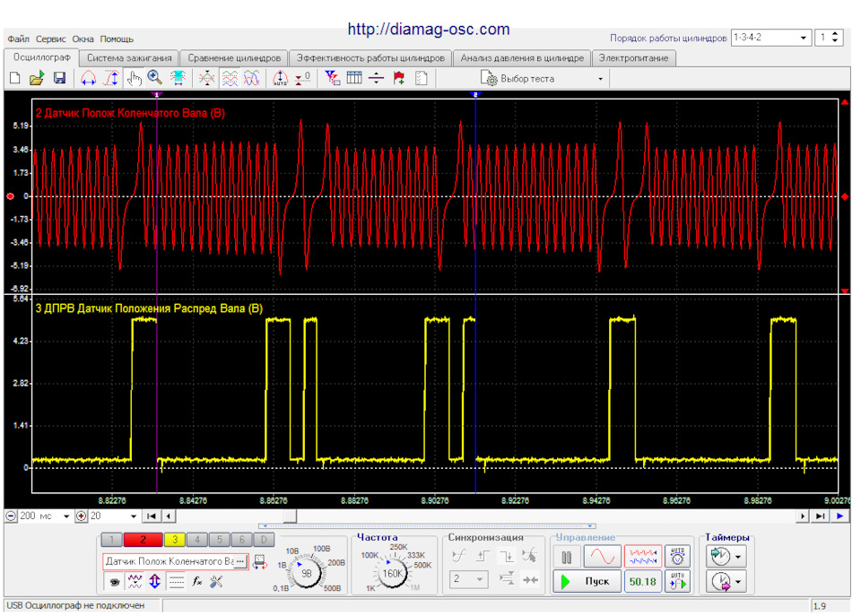Open a file with the folder icon
Image resolution: width=861 pixels, height=616 pixels.
[x=37, y=79]
